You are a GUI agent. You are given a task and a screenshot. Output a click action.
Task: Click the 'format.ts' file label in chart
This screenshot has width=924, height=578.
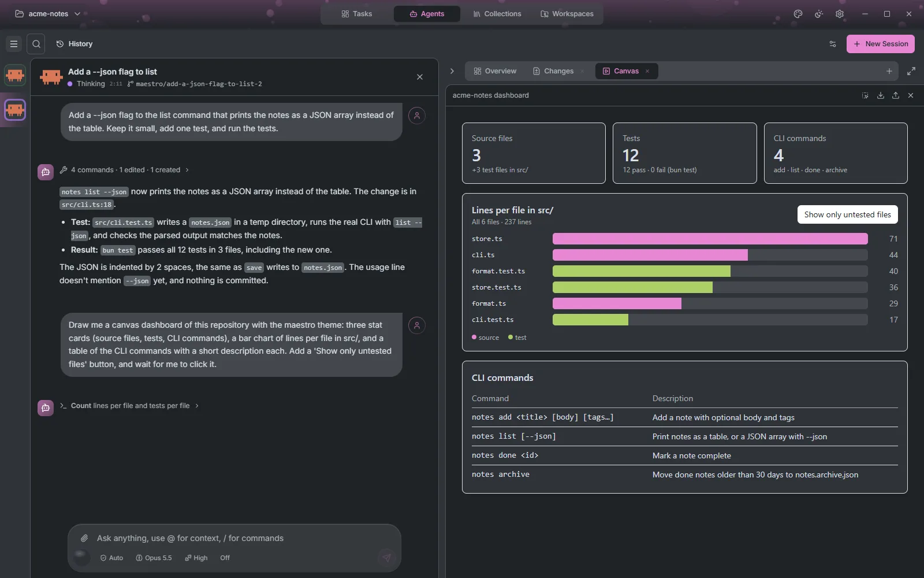[489, 303]
